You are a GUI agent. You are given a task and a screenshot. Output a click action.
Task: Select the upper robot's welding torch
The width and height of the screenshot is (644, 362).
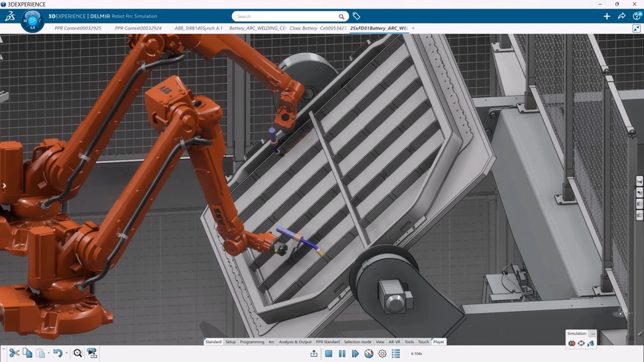point(274,139)
